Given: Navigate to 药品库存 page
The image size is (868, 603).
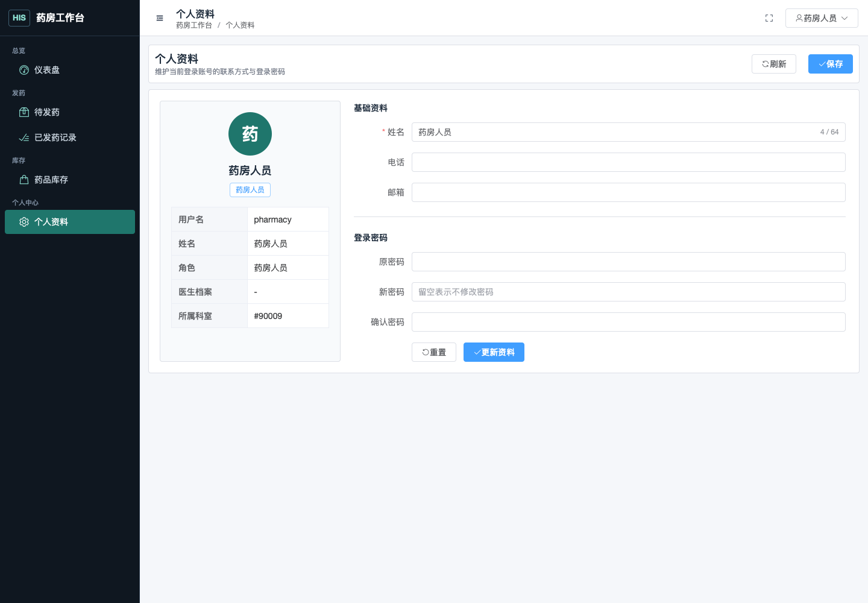Looking at the screenshot, I should (70, 180).
